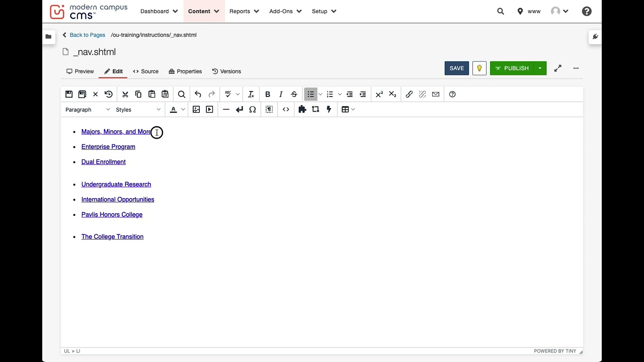The image size is (644, 362).
Task: Insert an asset with the crop-like icon
Action: pyautogui.click(x=315, y=109)
